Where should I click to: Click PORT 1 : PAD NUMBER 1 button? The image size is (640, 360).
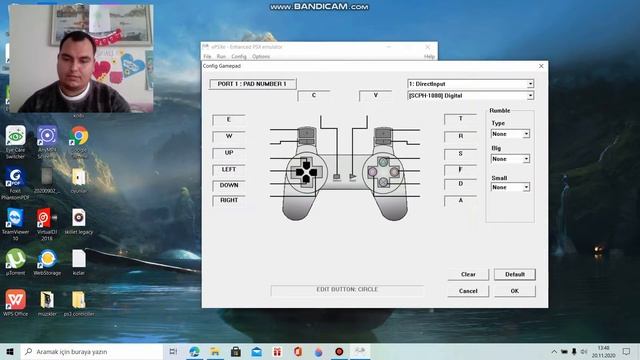coord(252,84)
